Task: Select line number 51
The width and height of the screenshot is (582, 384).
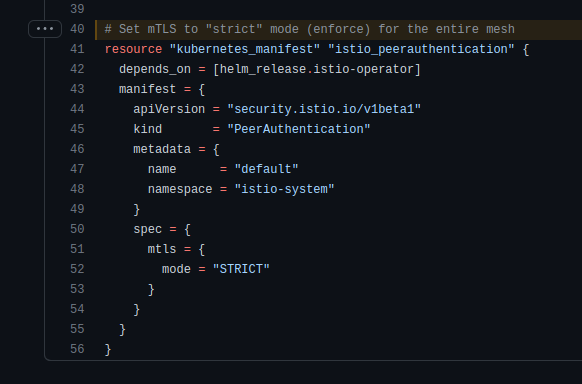Action: pos(77,249)
